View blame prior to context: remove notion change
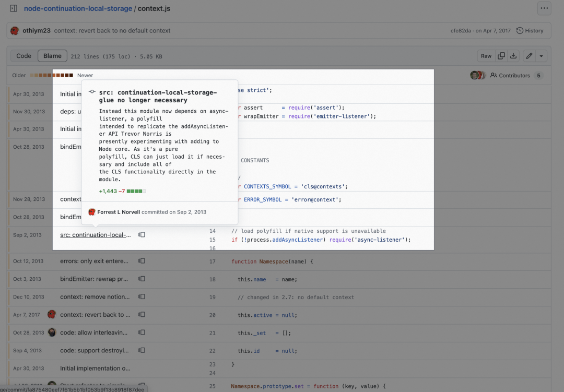Viewport: 564px width, 392px height. click(x=142, y=296)
